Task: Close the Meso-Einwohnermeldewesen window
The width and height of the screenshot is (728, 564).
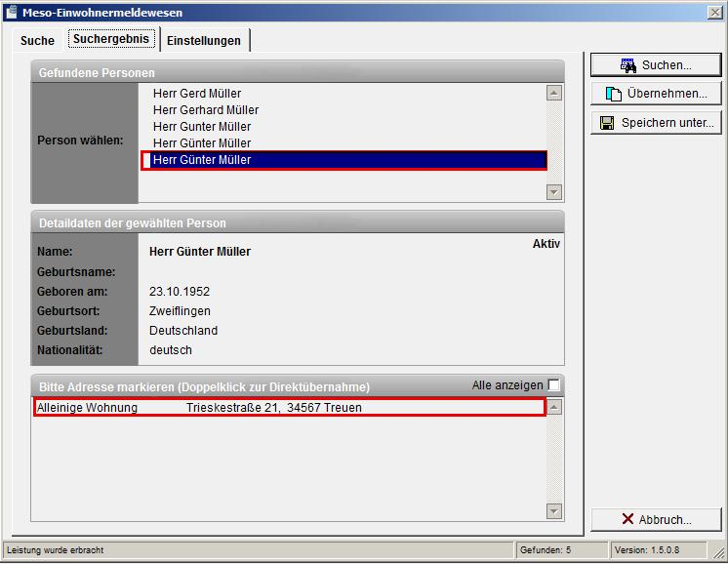Action: click(714, 12)
